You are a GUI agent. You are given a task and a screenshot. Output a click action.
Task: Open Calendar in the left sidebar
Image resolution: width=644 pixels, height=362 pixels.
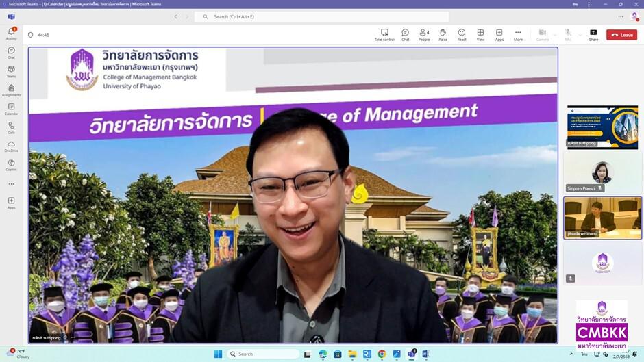pyautogui.click(x=11, y=109)
